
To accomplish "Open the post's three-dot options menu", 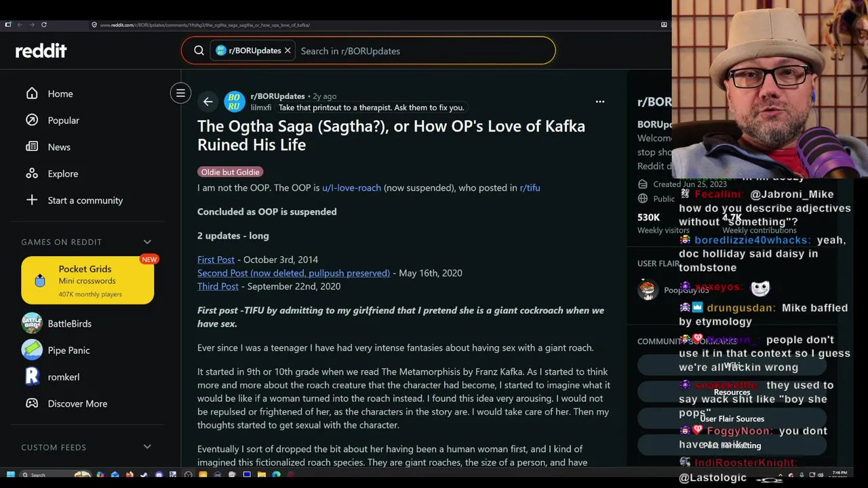I will pos(599,102).
